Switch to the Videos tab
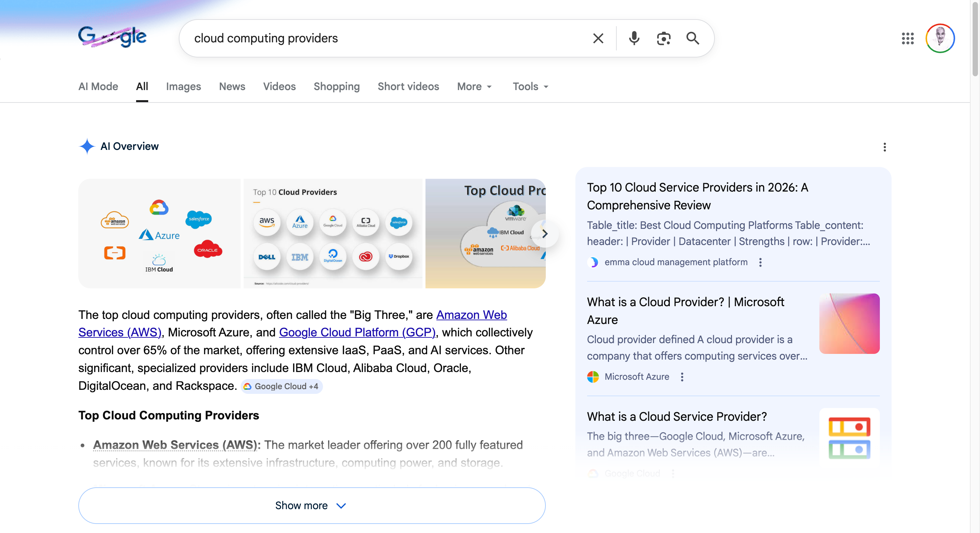 coord(279,87)
